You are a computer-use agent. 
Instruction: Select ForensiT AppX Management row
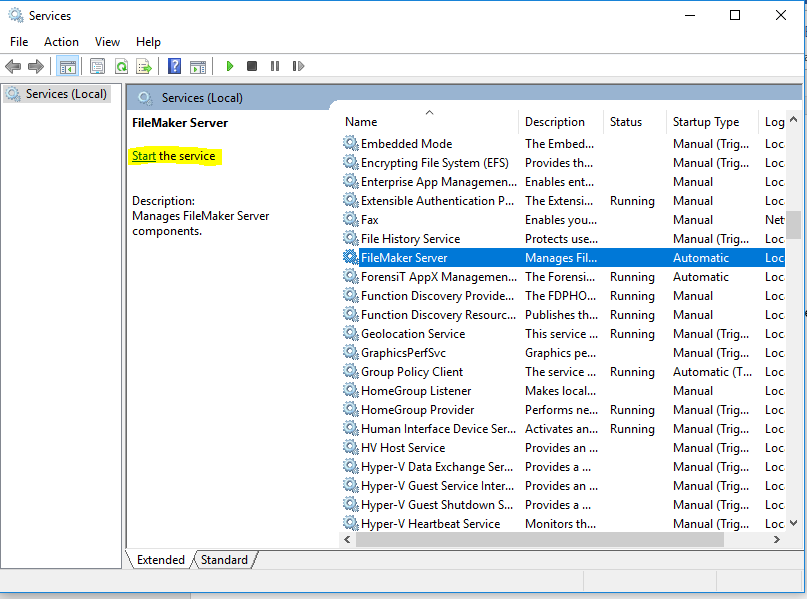pyautogui.click(x=563, y=276)
